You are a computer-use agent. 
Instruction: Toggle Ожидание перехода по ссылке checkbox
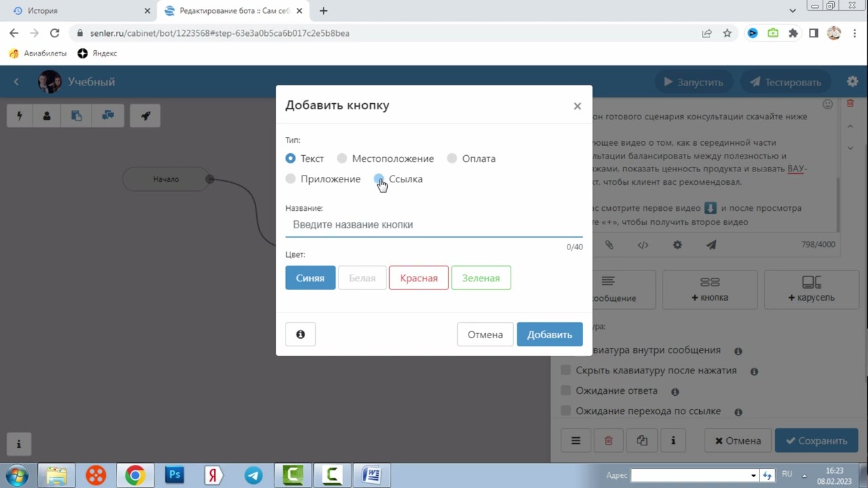click(566, 411)
